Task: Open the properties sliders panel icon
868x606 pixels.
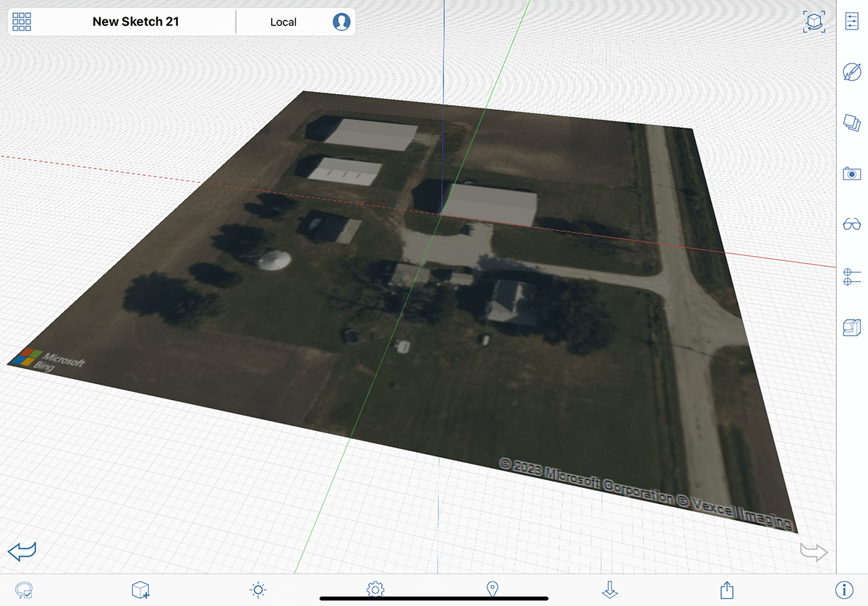Action: [x=852, y=22]
